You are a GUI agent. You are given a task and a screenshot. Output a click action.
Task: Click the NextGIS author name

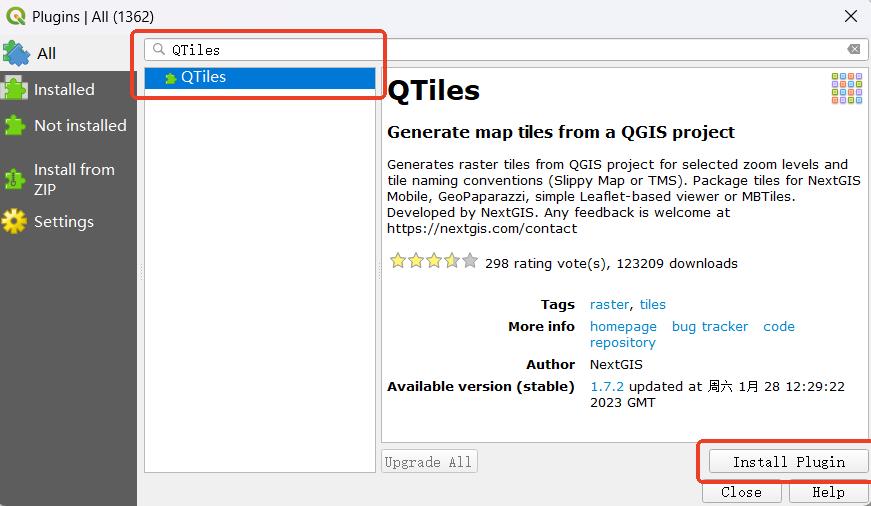[616, 364]
